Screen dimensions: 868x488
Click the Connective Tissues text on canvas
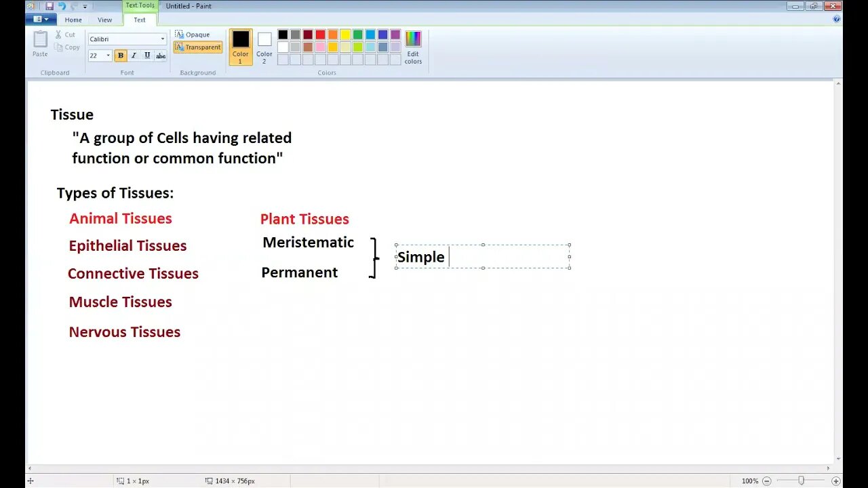pos(133,274)
